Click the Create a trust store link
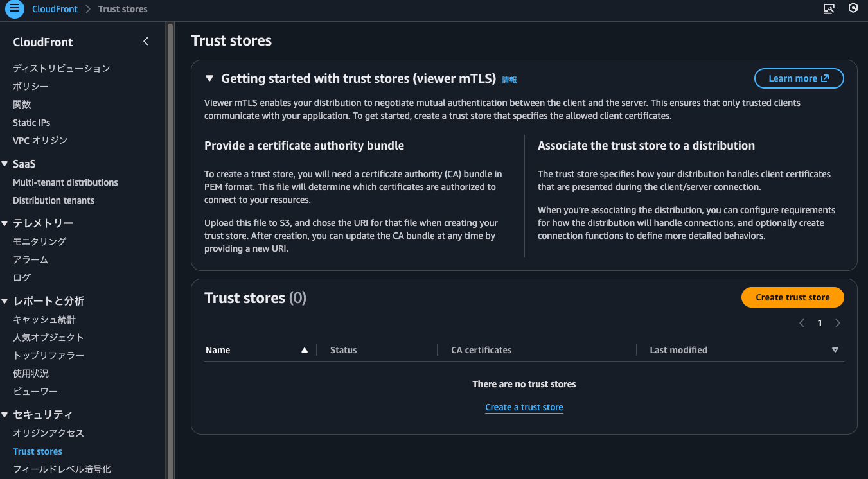This screenshot has width=868, height=479. 524,406
